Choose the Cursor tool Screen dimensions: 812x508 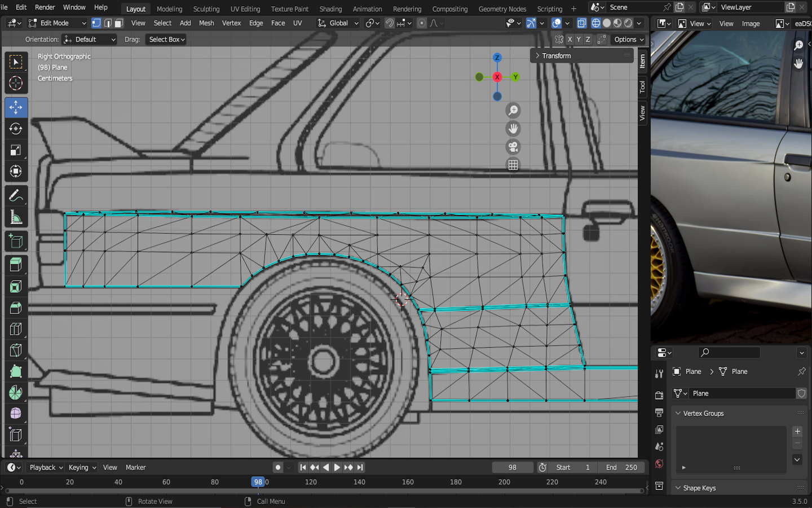tap(16, 84)
